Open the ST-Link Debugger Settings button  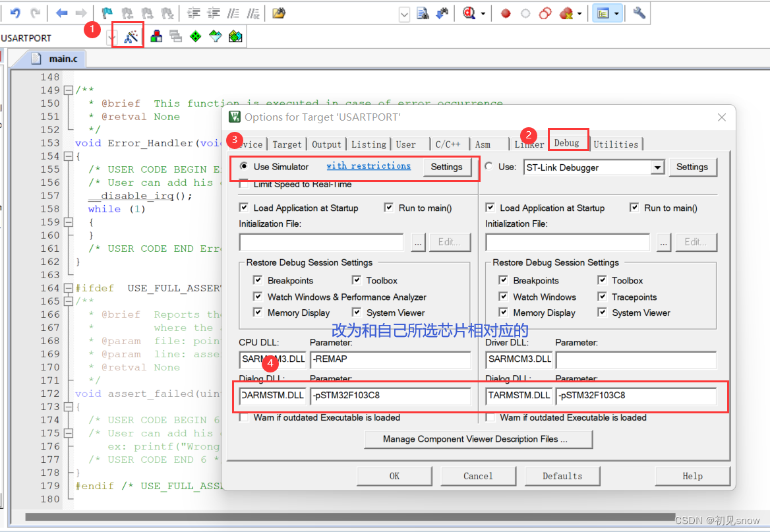[692, 167]
